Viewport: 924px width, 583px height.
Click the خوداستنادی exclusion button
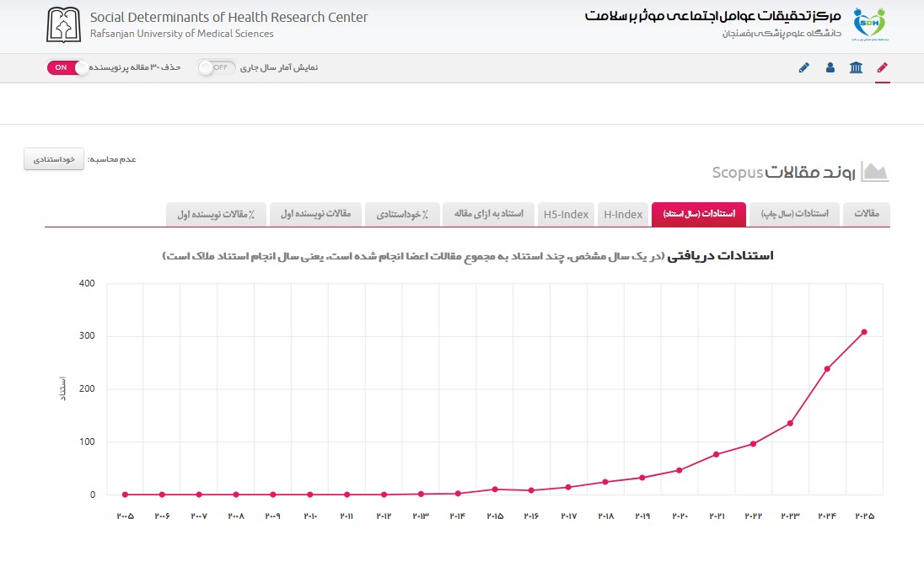pyautogui.click(x=54, y=159)
